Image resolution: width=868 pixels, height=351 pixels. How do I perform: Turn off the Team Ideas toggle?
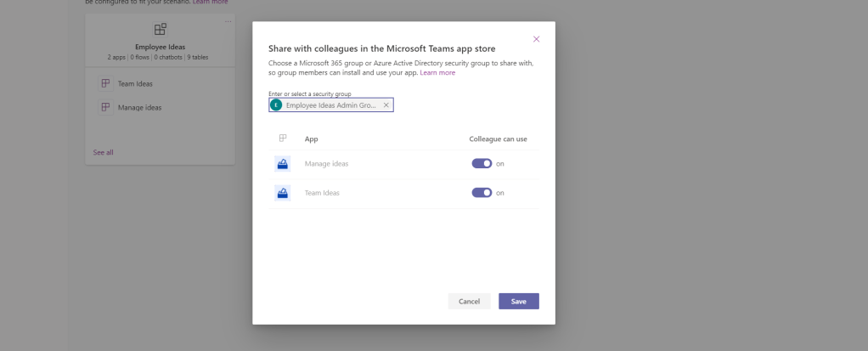point(482,193)
